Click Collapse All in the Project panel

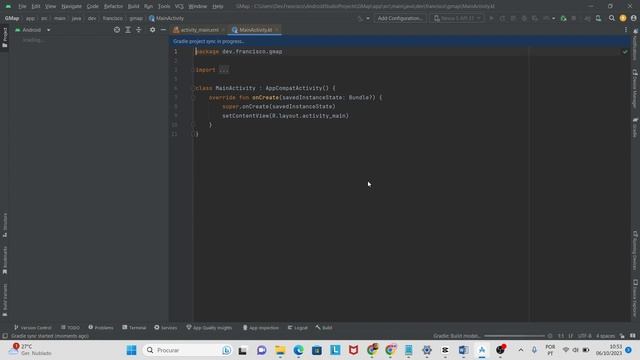[x=139, y=30]
